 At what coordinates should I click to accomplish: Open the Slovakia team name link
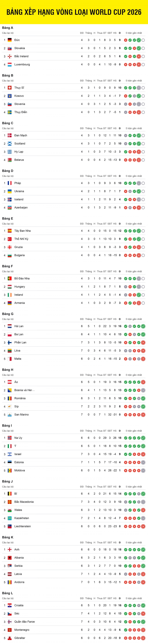[19, 48]
